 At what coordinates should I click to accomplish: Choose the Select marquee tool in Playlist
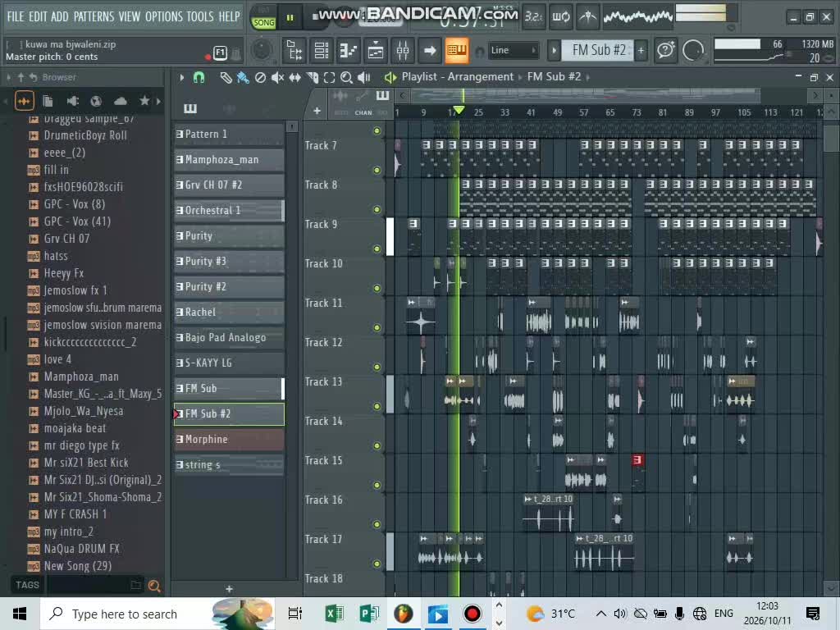pos(330,78)
